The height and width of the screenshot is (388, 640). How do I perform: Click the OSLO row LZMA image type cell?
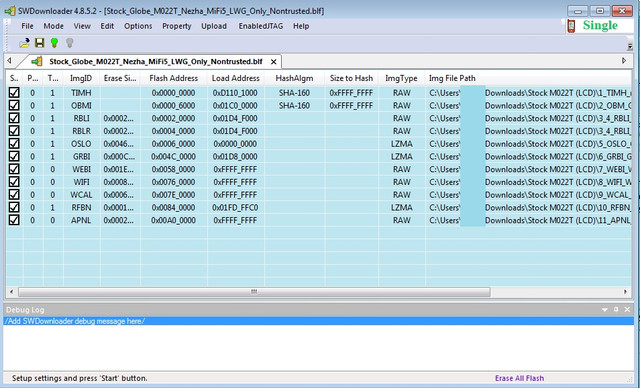[x=402, y=144]
